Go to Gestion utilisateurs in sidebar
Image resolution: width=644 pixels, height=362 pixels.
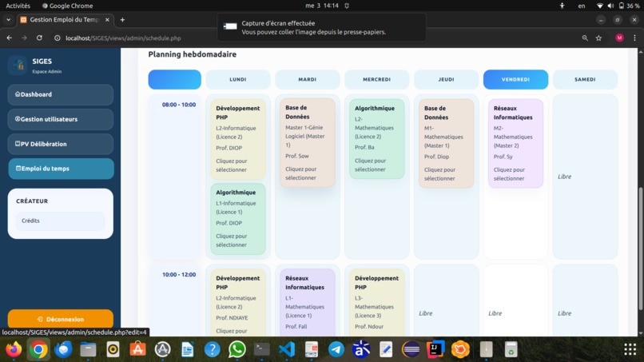61,119
